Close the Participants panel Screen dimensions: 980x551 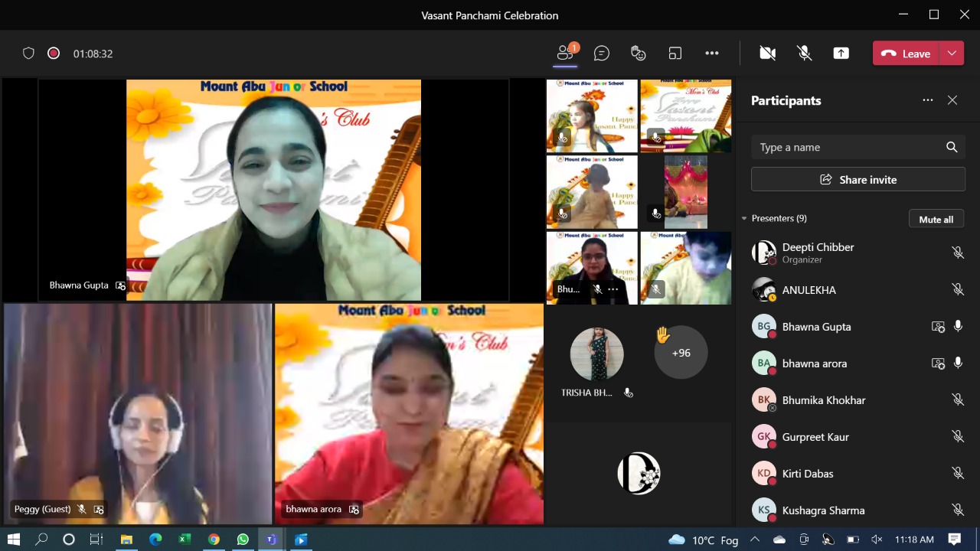952,100
